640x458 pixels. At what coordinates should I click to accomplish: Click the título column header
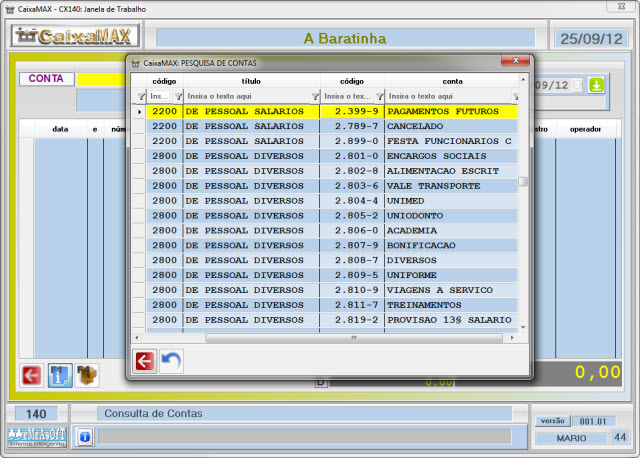pos(250,80)
